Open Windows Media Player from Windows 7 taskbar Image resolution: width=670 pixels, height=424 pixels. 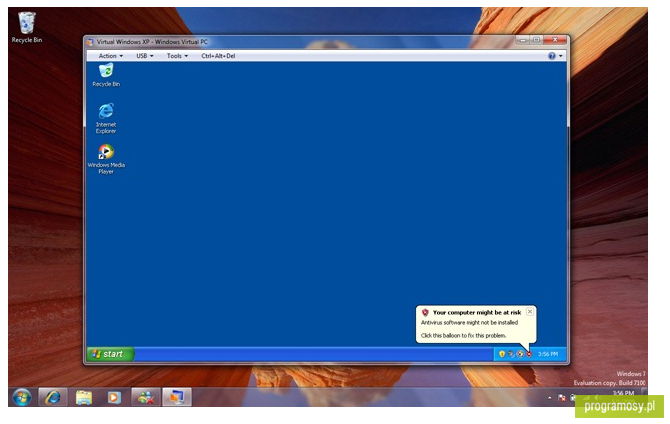[x=114, y=398]
